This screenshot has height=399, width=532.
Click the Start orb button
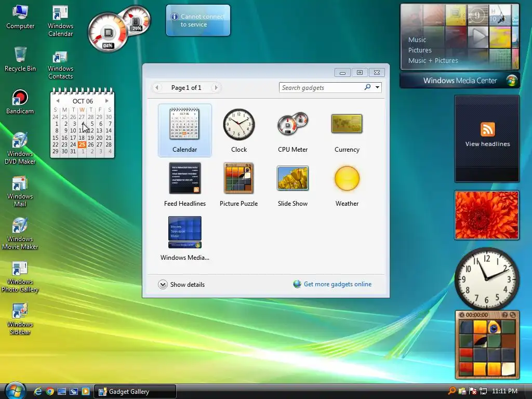pyautogui.click(x=16, y=391)
